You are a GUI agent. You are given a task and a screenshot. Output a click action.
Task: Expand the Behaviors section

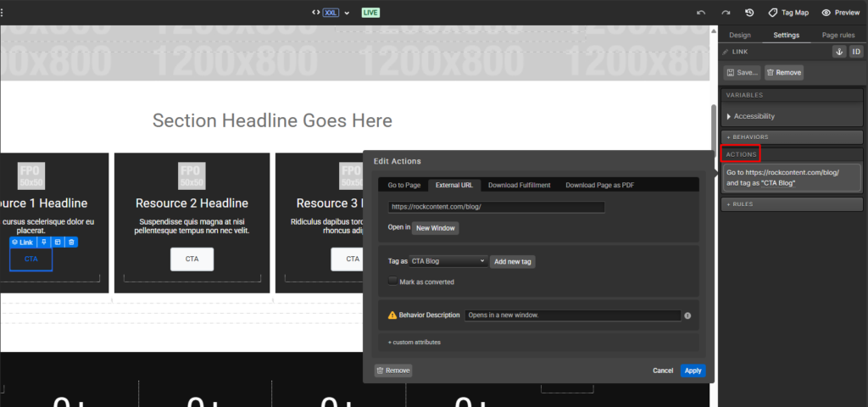point(793,137)
